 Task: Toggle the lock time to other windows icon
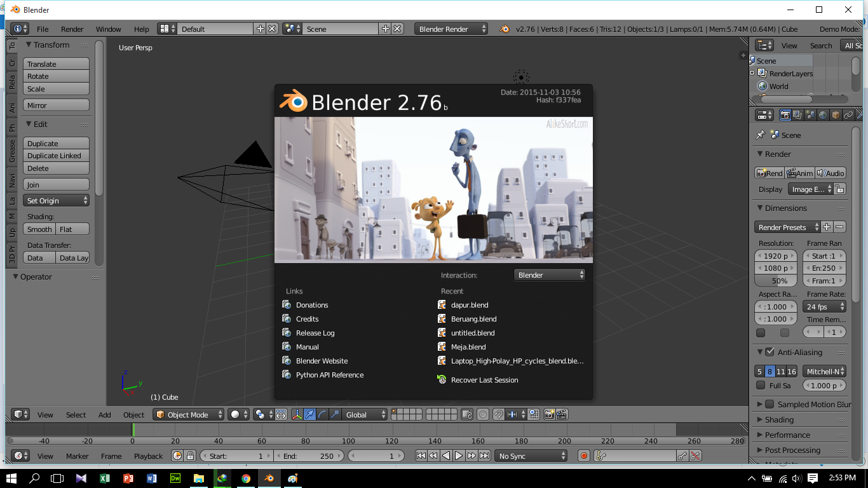tap(190, 456)
